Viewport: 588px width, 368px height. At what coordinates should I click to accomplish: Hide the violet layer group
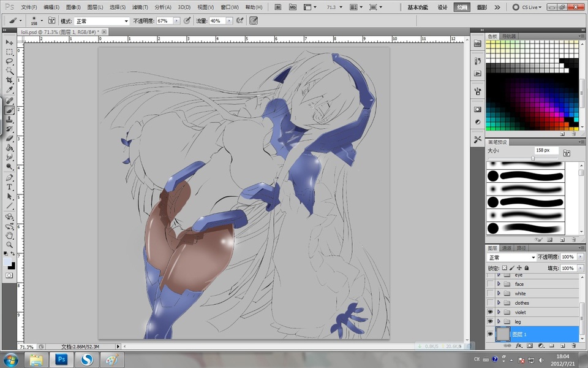point(490,312)
